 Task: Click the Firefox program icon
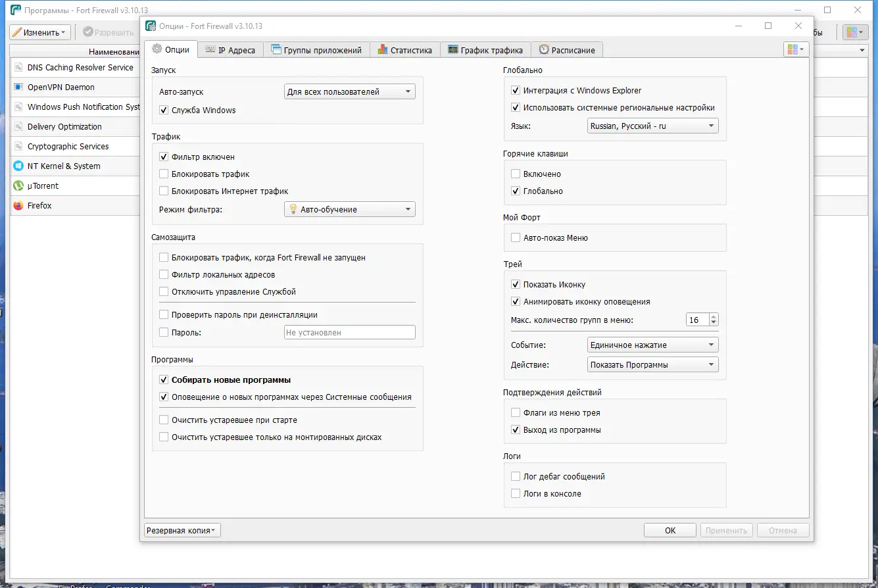point(18,205)
